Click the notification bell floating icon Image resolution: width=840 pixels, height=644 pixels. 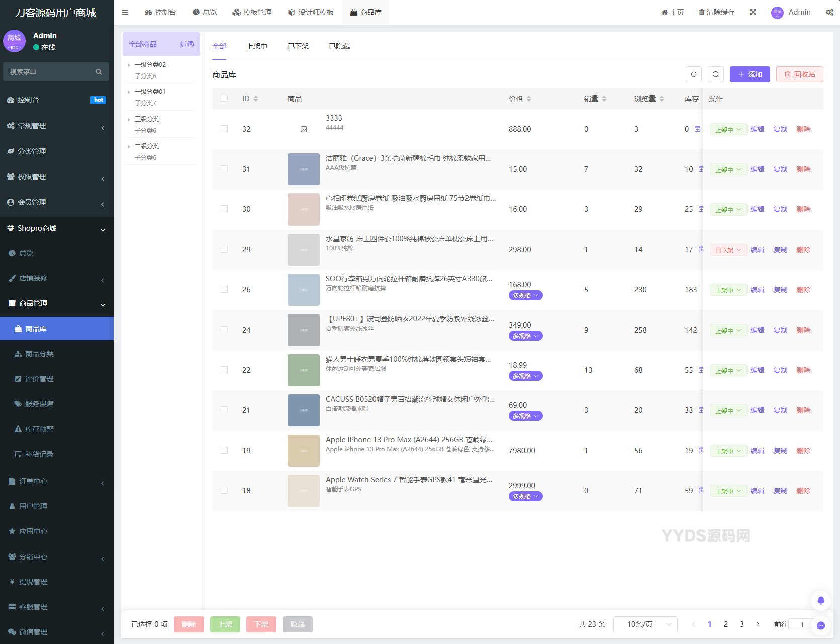[x=821, y=600]
